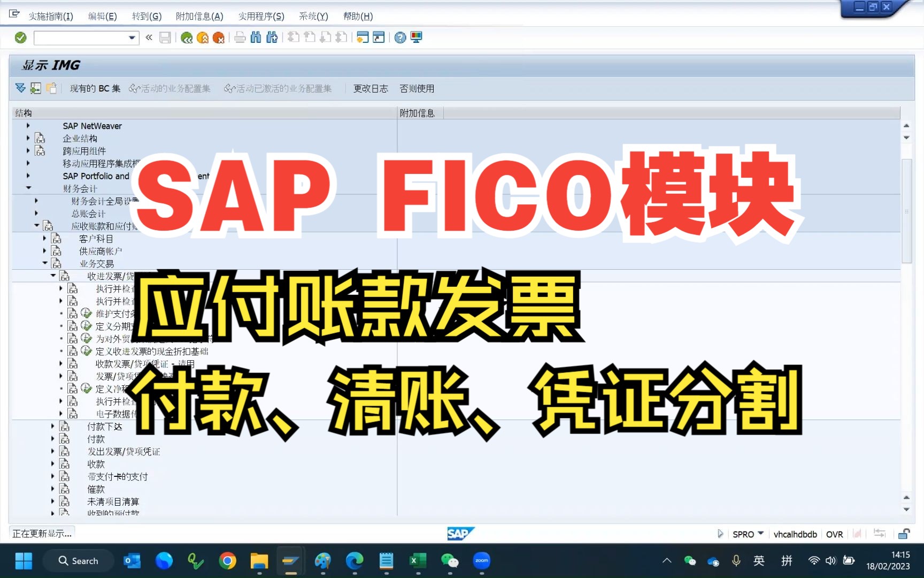
Task: Click the blue Help question-mark icon
Action: [400, 37]
